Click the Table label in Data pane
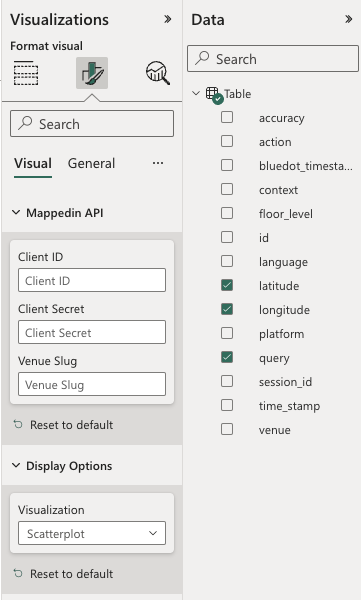361x600 pixels. (237, 94)
